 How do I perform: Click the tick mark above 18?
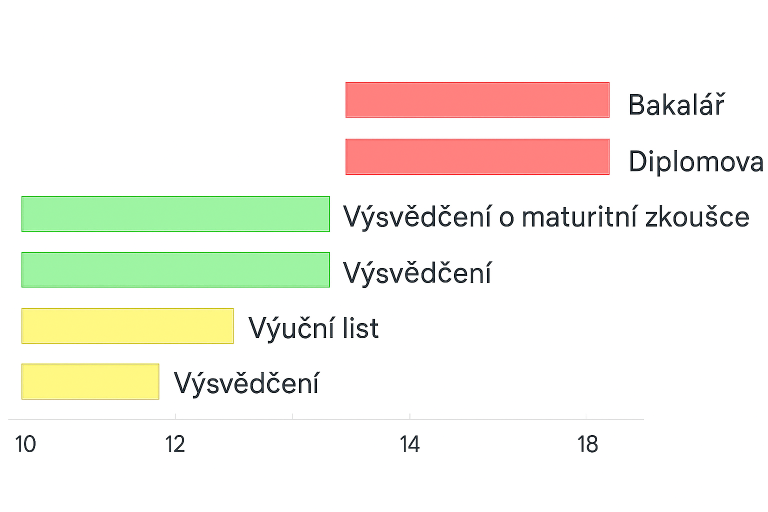586,416
